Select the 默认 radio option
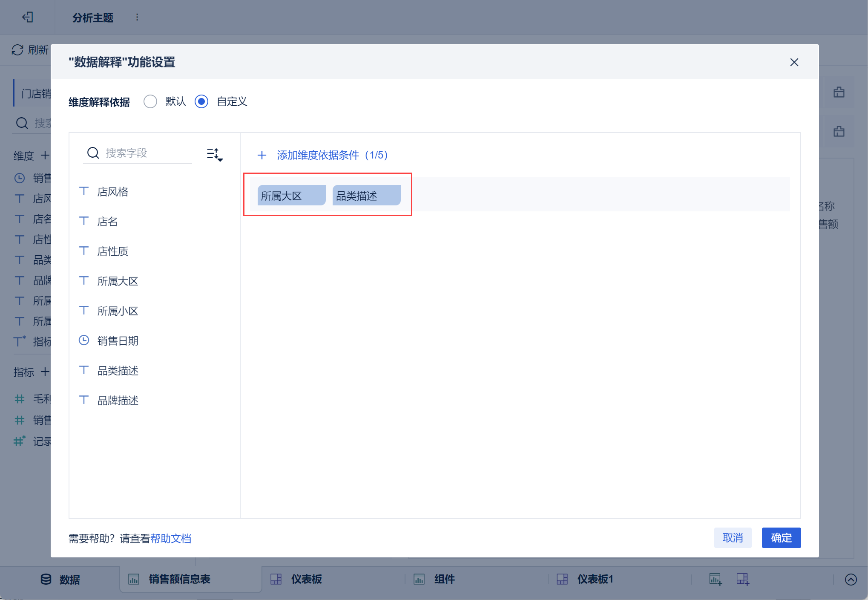Image resolution: width=868 pixels, height=600 pixels. coord(150,101)
